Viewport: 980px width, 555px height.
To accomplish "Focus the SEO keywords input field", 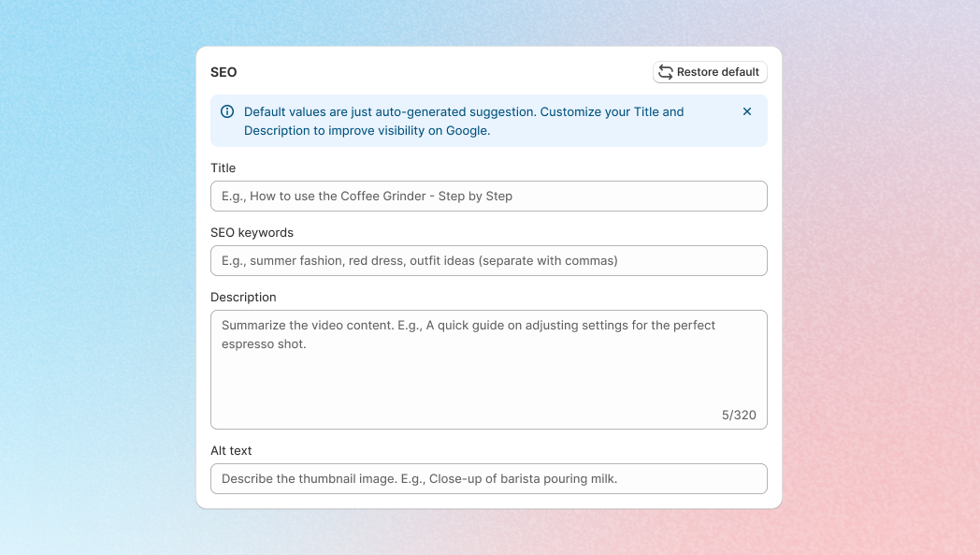I will click(x=488, y=261).
